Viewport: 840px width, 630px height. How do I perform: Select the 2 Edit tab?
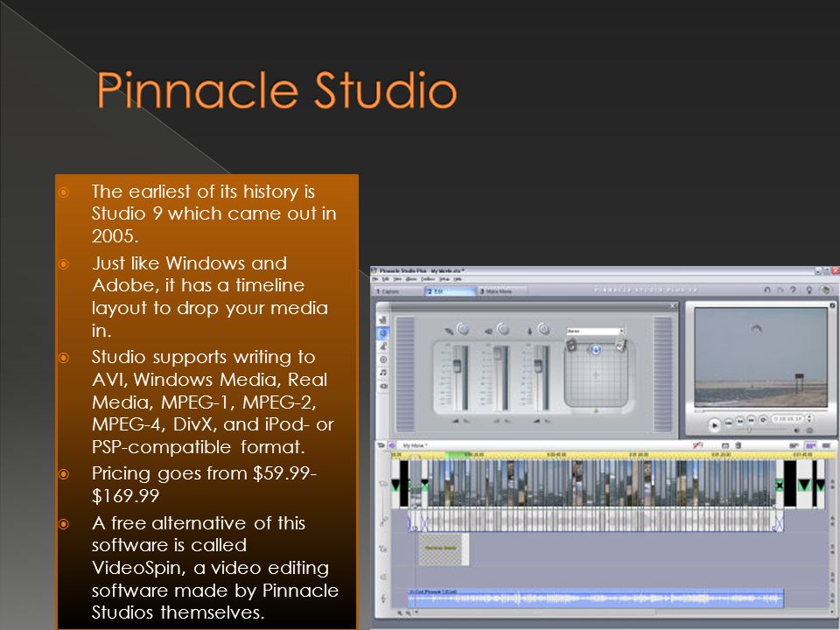tap(450, 290)
